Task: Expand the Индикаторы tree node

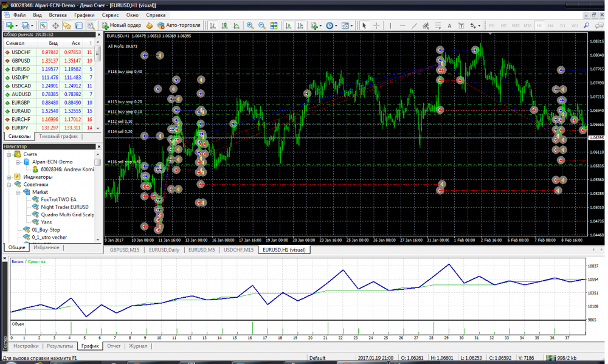Action: click(9, 177)
